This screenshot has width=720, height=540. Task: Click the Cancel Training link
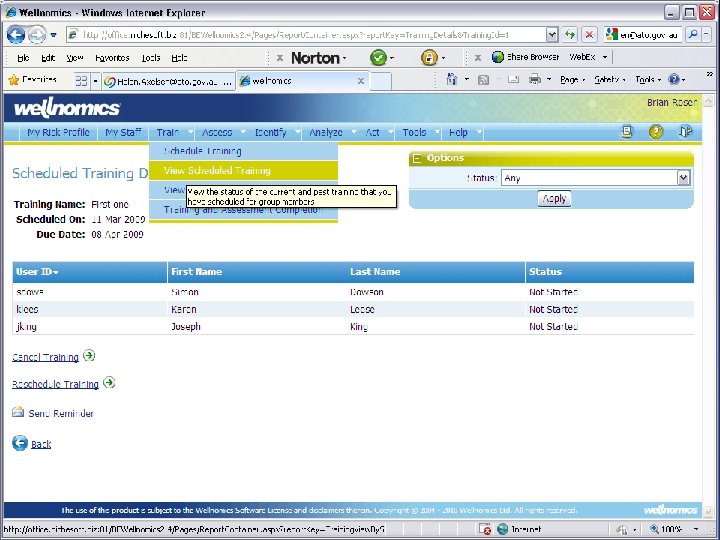[x=45, y=357]
